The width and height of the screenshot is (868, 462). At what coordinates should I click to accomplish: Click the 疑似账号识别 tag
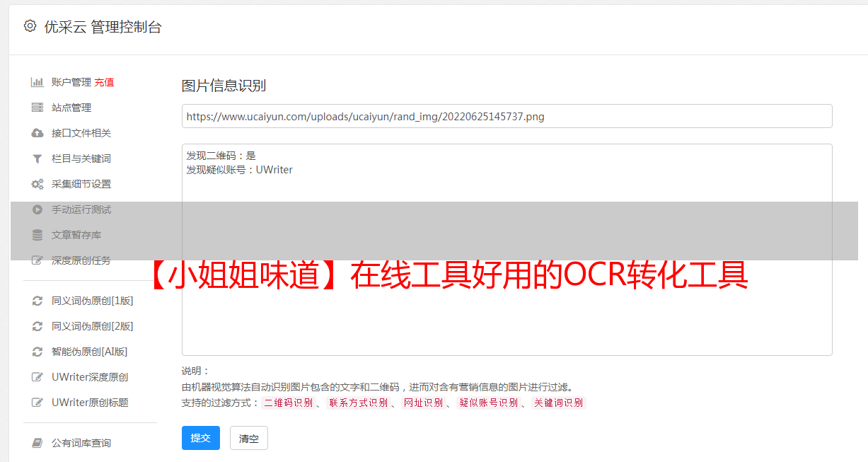pyautogui.click(x=488, y=403)
